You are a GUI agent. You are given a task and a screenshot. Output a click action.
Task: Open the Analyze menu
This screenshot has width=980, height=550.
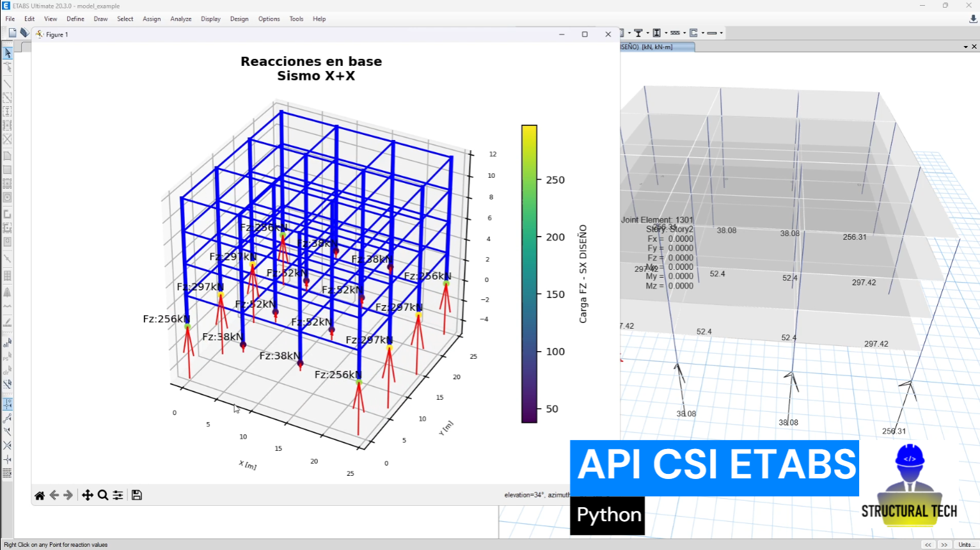(180, 19)
